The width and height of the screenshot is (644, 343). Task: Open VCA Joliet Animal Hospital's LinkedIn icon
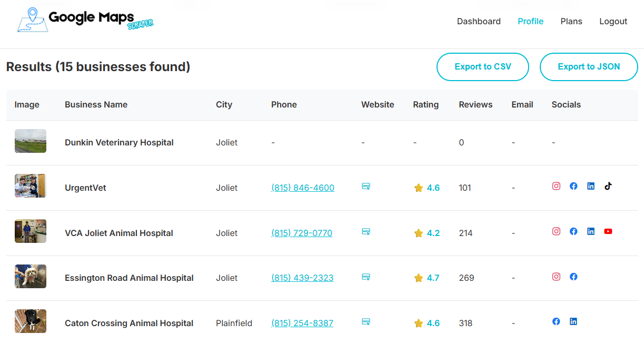coord(591,231)
